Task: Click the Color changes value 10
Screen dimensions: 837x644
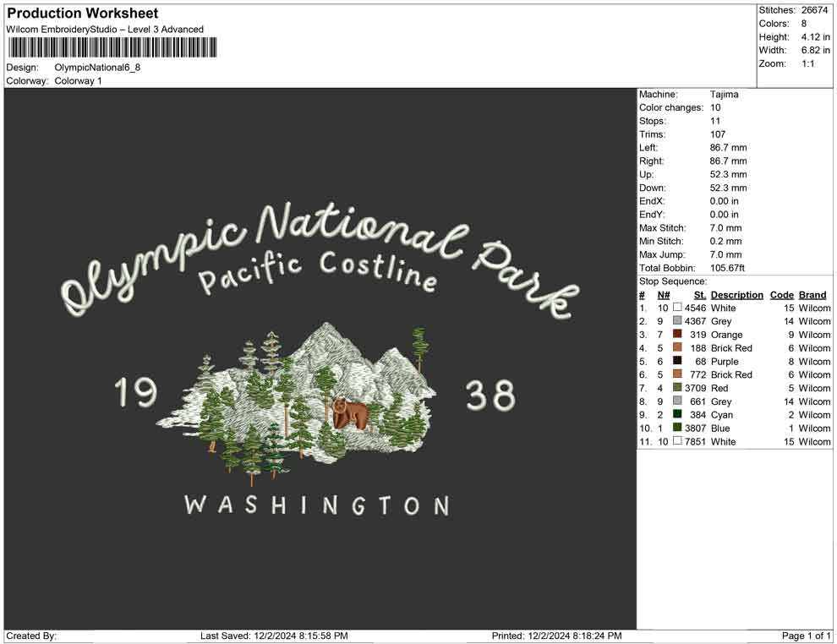Action: (715, 107)
